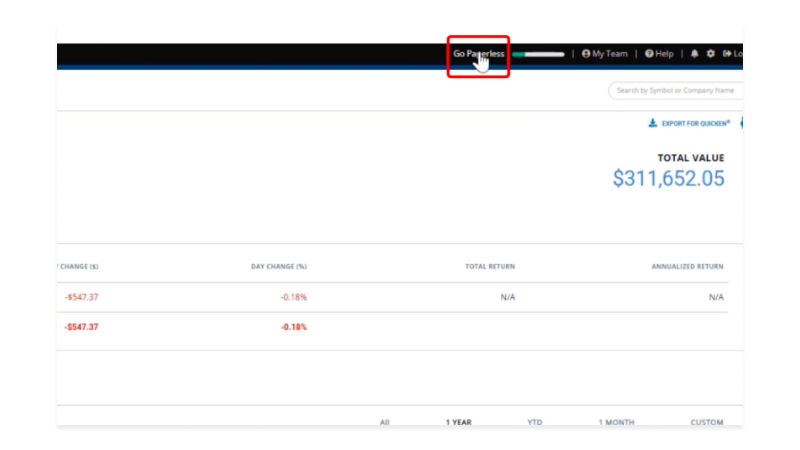This screenshot has width=800, height=450.
Task: Select the 1 MONTH range tab
Action: (616, 422)
